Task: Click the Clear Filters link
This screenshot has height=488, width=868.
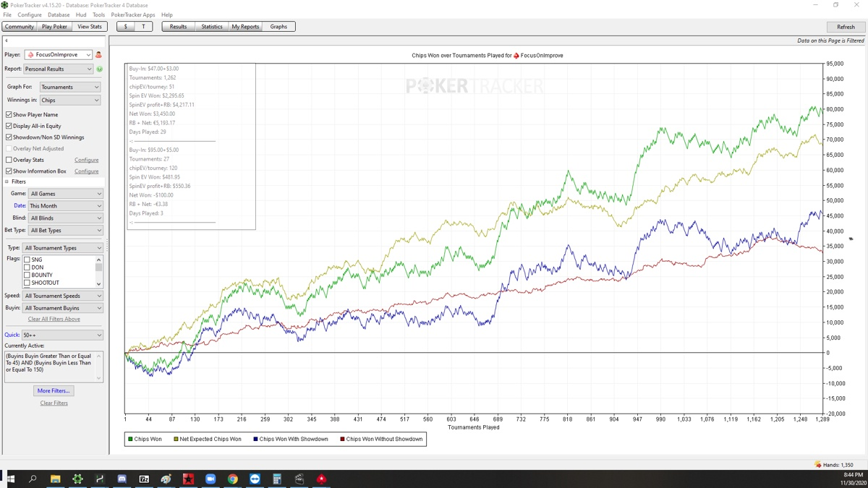Action: (x=54, y=403)
